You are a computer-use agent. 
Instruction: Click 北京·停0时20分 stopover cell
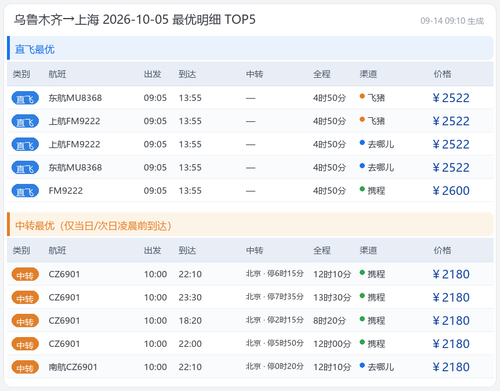[275, 366]
